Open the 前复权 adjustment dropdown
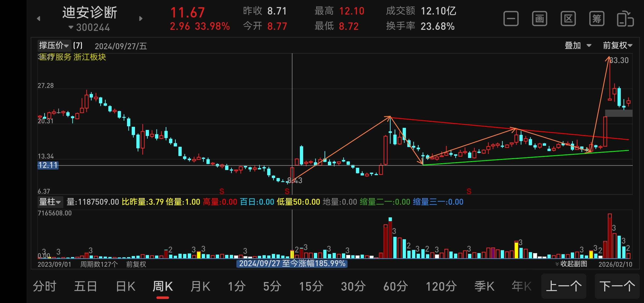Viewport: 644px width, 303px height. (x=617, y=45)
